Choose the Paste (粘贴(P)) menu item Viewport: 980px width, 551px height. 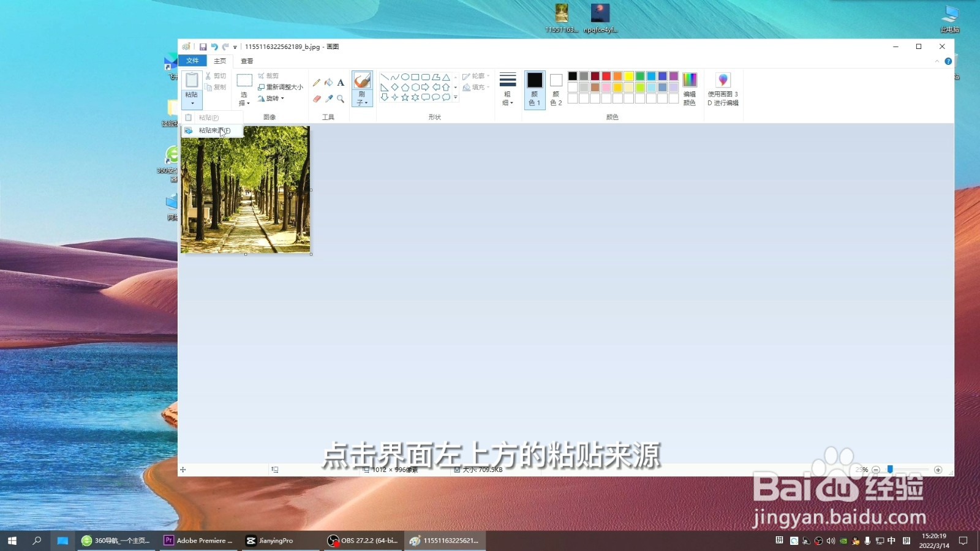coord(213,118)
